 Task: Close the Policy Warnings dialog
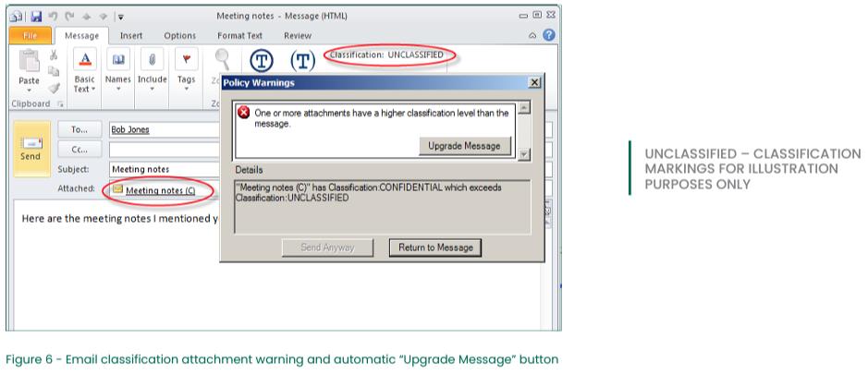(x=533, y=82)
